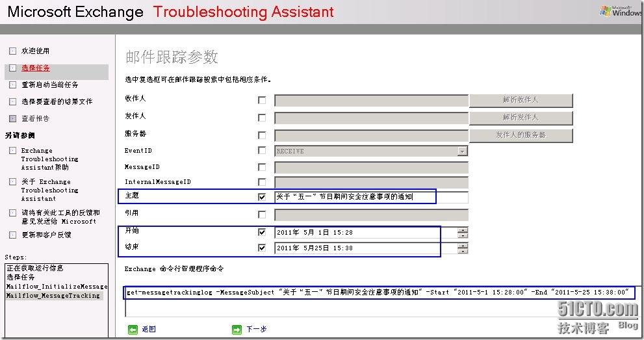Uncheck the 主题 checkbox
The height and width of the screenshot is (340, 644).
tap(262, 197)
